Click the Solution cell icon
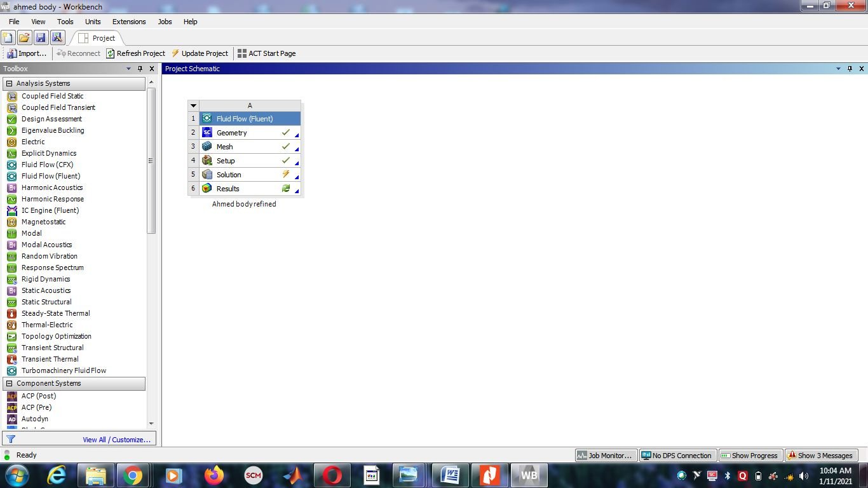The height and width of the screenshot is (488, 868). (x=207, y=174)
